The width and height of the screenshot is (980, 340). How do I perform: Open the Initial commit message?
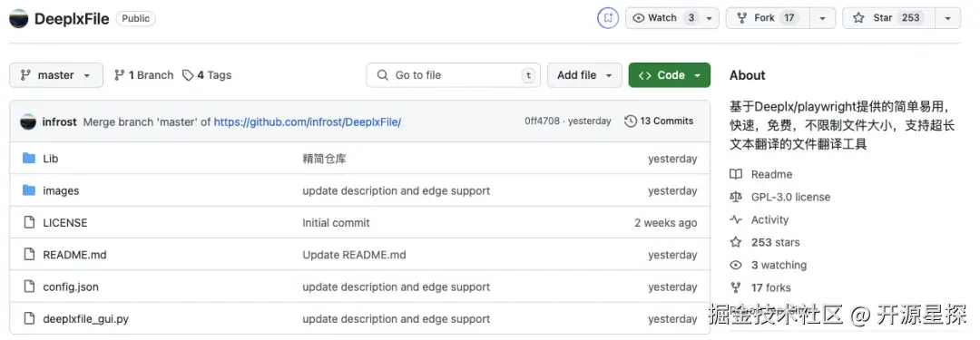click(x=337, y=222)
